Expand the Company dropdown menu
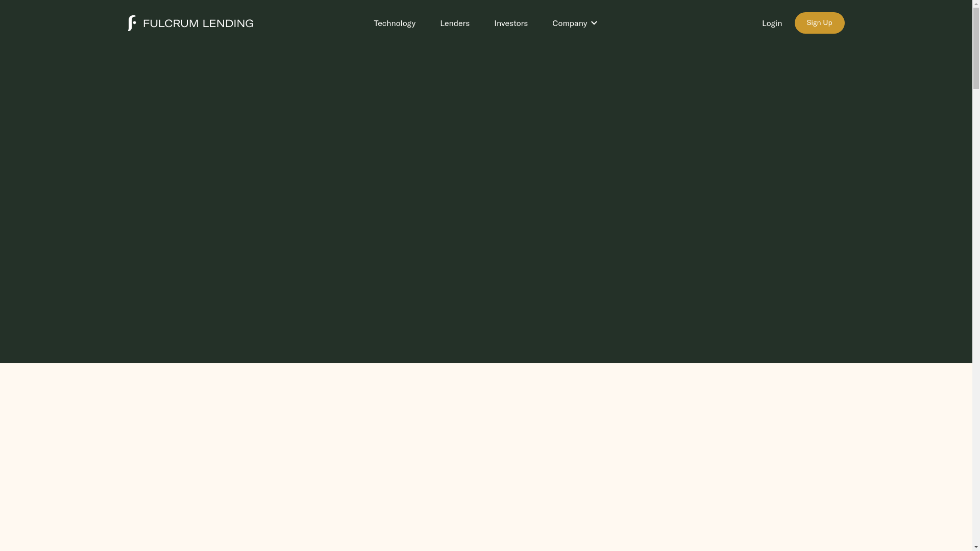 575,23
